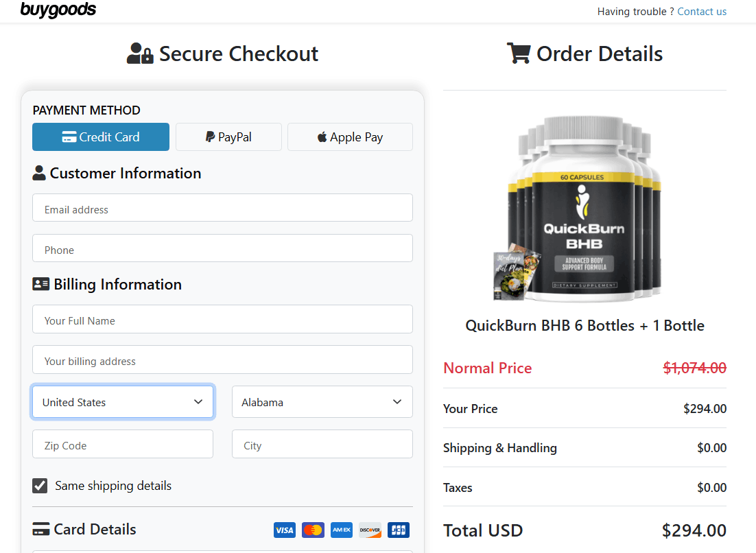756x553 pixels.
Task: Select the American Express icon
Action: tap(341, 530)
